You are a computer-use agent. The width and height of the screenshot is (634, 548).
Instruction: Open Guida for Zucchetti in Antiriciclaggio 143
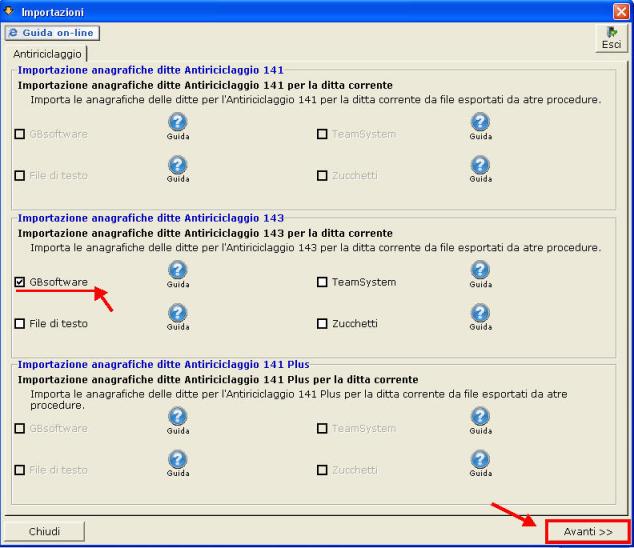[480, 317]
